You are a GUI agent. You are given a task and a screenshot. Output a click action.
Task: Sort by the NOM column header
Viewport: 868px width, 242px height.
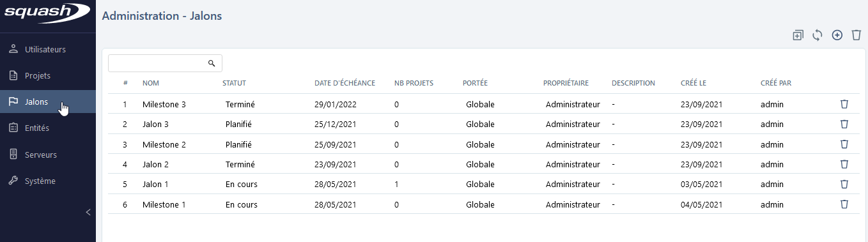150,83
